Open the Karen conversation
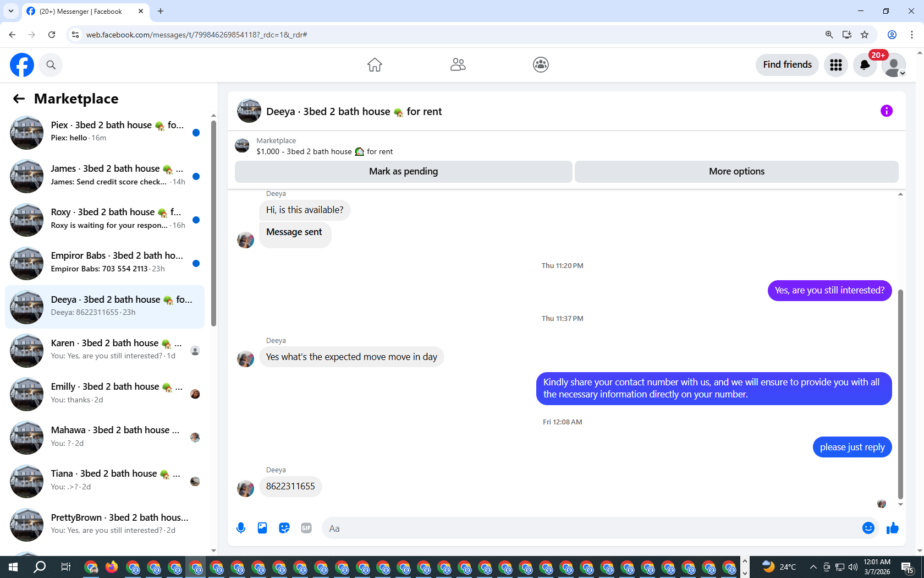The image size is (924, 578). pyautogui.click(x=105, y=350)
